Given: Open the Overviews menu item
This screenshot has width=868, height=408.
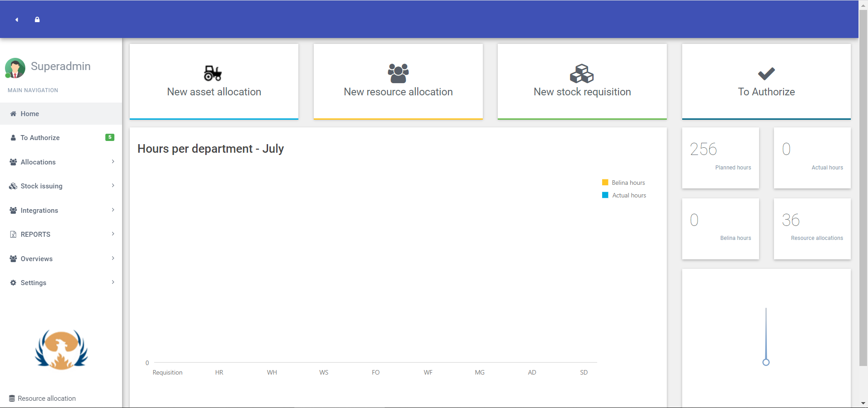Looking at the screenshot, I should tap(61, 258).
